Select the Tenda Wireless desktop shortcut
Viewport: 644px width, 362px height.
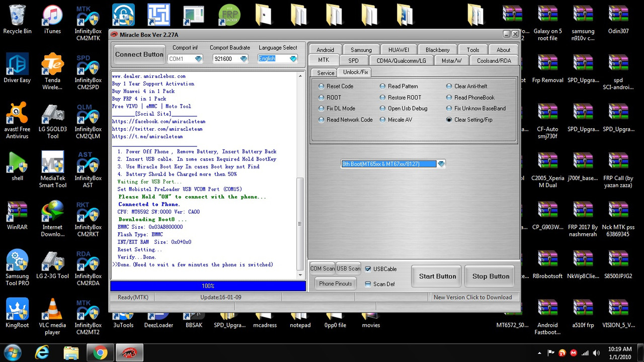point(52,72)
